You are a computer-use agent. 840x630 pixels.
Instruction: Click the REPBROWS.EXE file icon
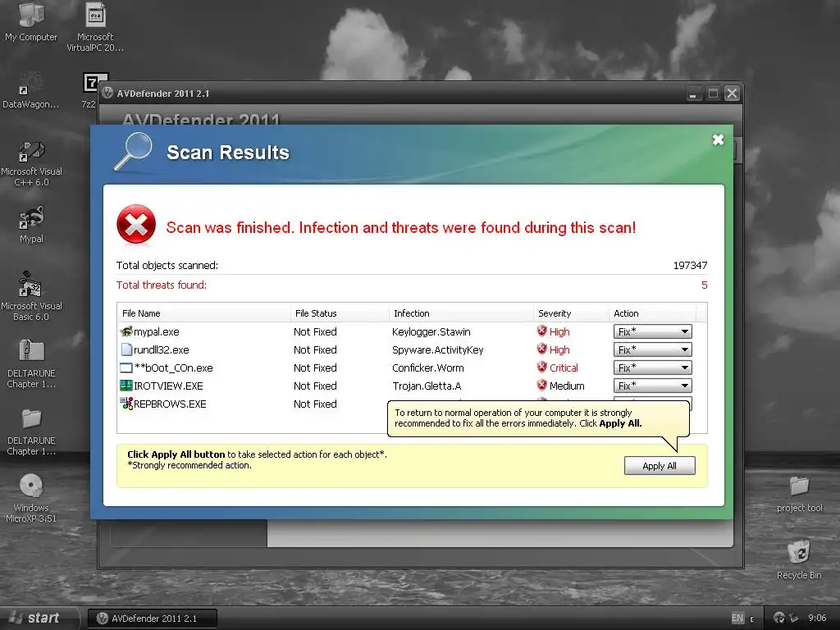126,404
